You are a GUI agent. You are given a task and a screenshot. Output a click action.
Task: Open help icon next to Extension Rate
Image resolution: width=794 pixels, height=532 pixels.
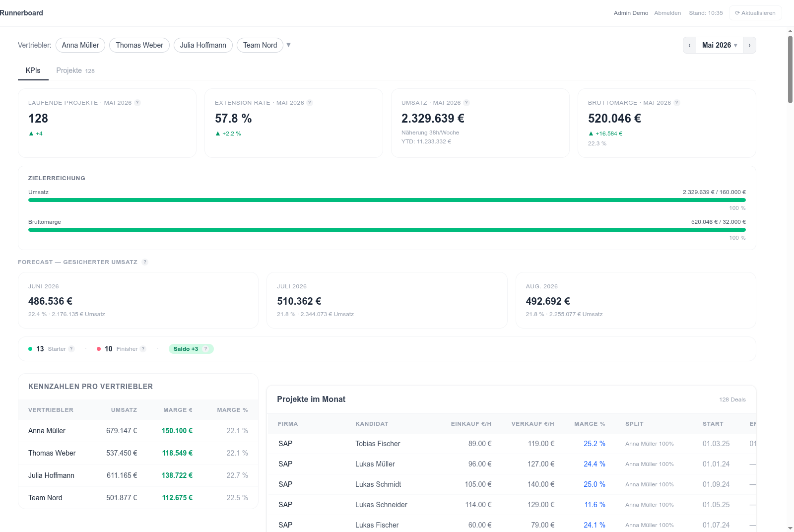pos(310,103)
